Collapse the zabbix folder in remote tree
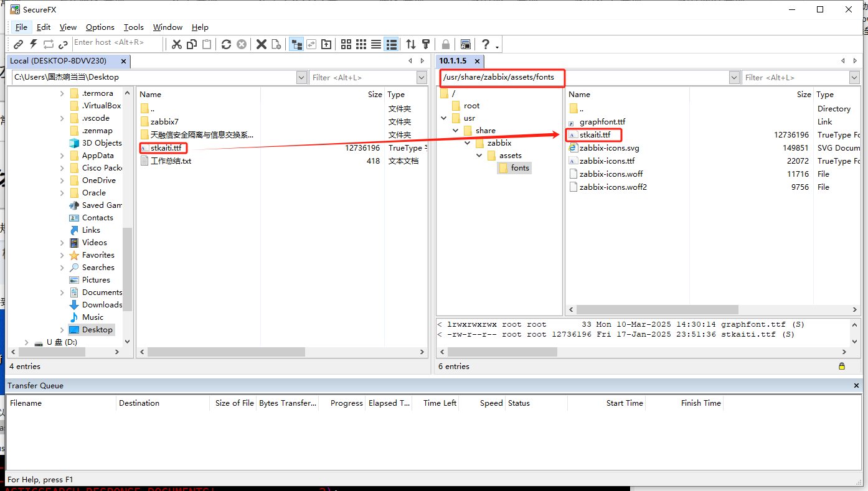This screenshot has width=868, height=491. 468,143
